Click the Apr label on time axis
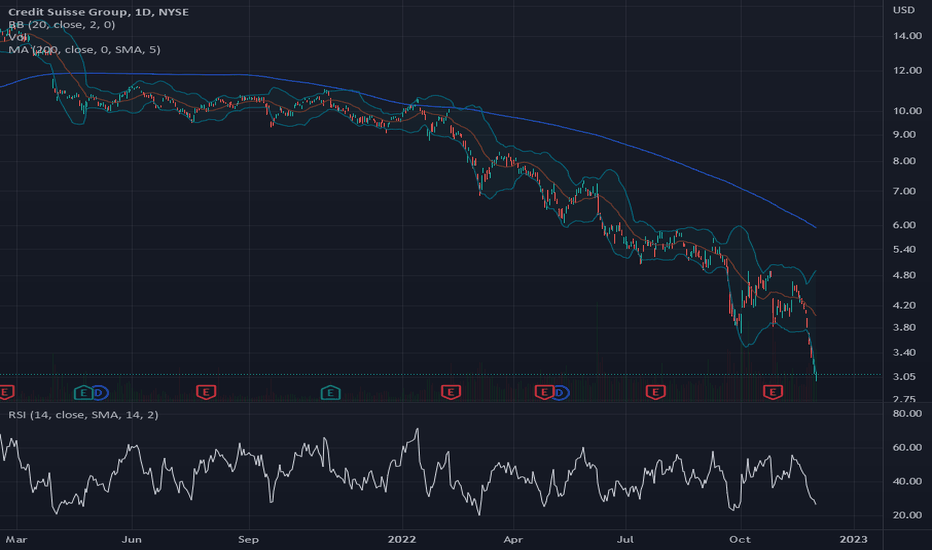 [x=513, y=539]
